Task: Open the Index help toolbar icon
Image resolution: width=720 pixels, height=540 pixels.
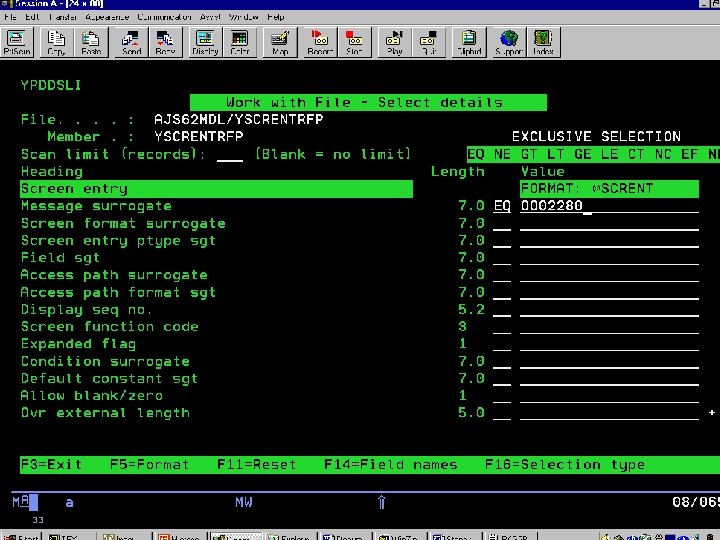Action: tap(544, 42)
